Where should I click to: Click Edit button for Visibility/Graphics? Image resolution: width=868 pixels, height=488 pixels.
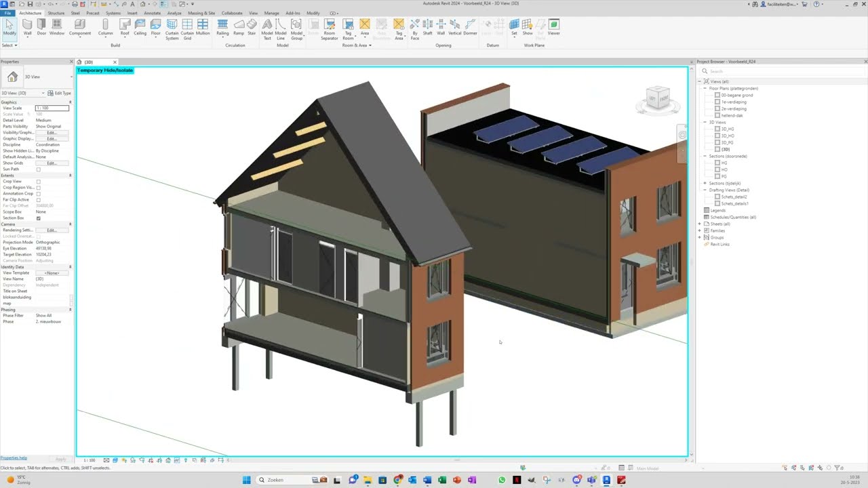52,133
